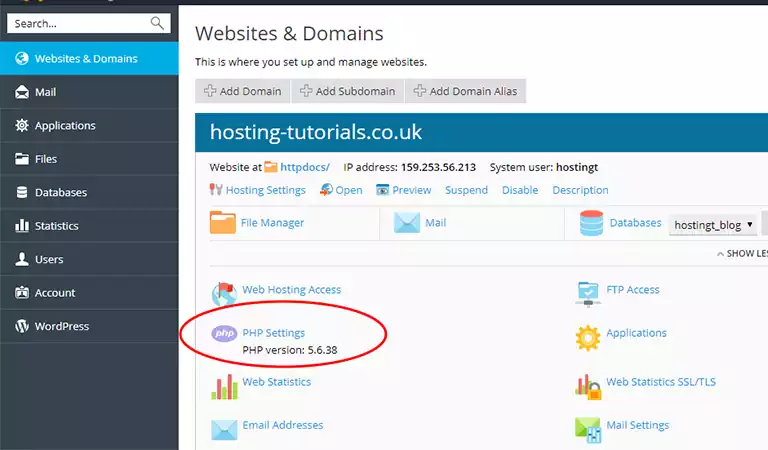Collapse the tools with SHOW LESS

[742, 253]
